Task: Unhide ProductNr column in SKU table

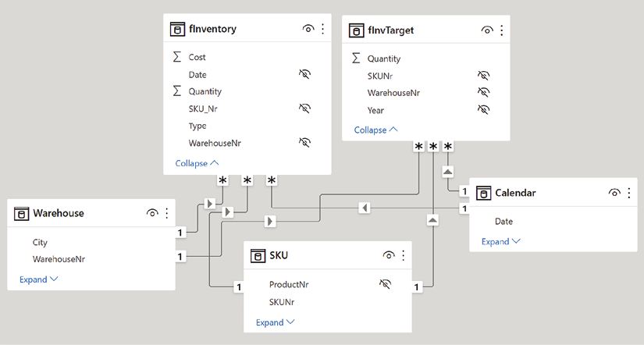Action: [x=386, y=284]
